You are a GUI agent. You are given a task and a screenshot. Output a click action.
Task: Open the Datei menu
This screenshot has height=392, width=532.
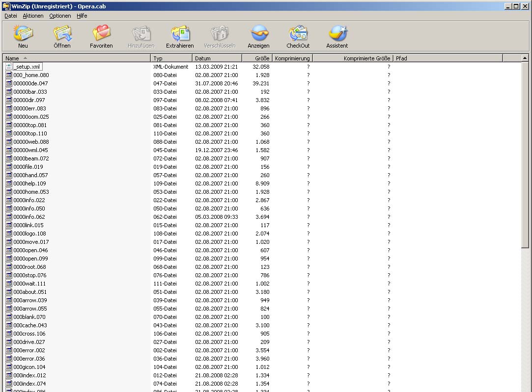(10, 16)
